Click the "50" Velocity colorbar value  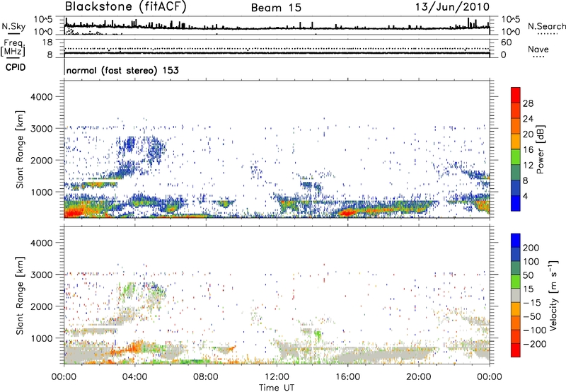tap(528, 275)
